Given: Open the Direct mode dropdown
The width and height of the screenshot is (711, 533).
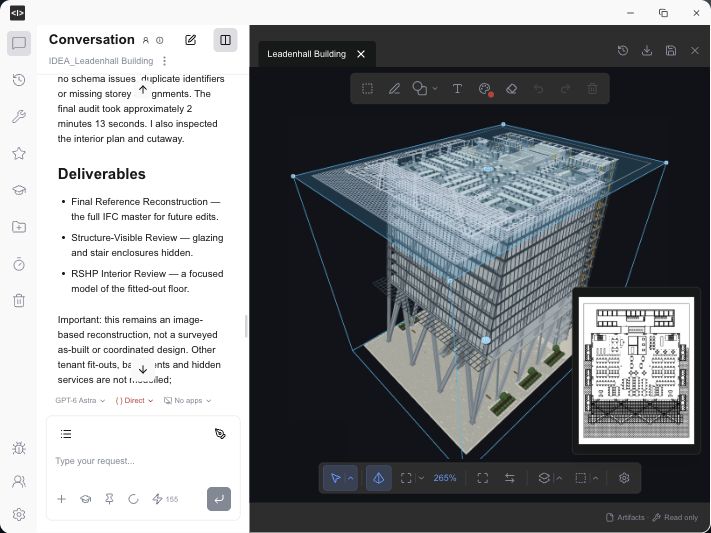Looking at the screenshot, I should (x=134, y=401).
